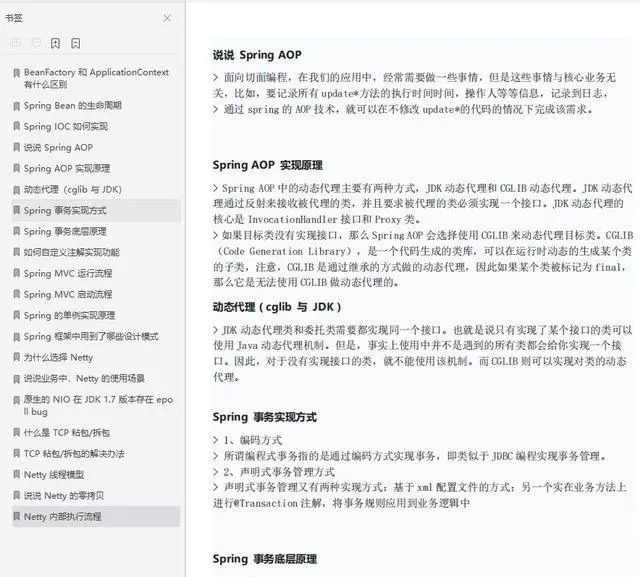Click the paragraph line starting '面向切面编程'

[414, 78]
